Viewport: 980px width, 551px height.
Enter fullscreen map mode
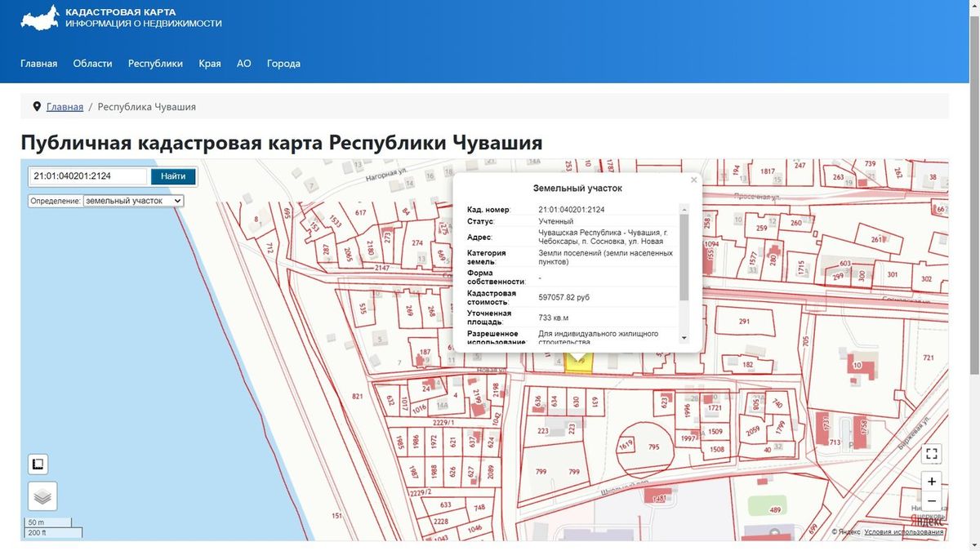tap(932, 454)
